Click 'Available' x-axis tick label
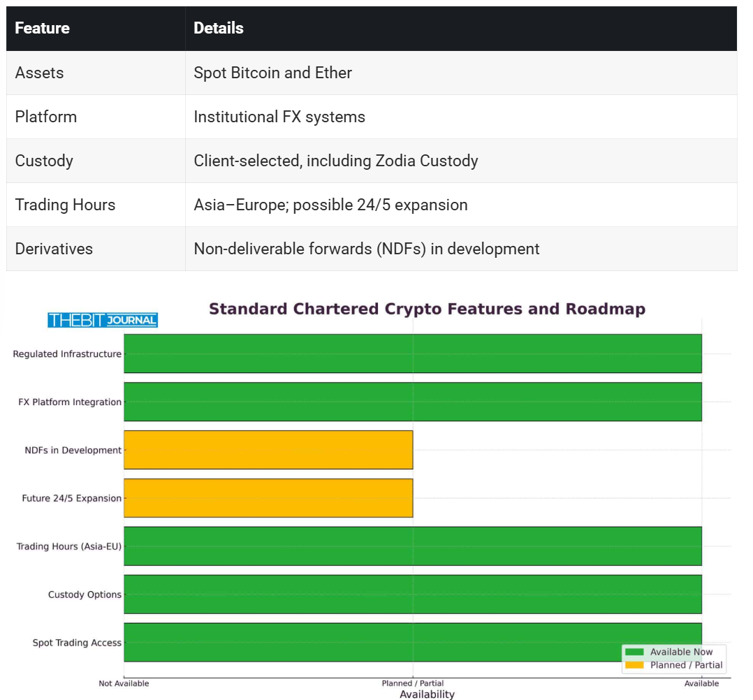753x700 pixels. (x=701, y=683)
